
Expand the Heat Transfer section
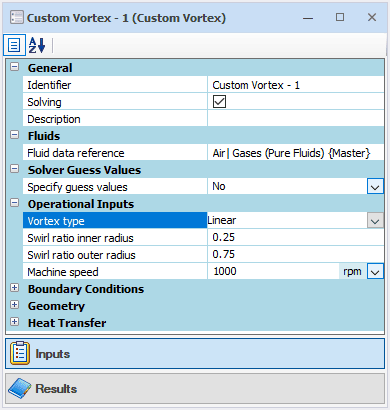pyautogui.click(x=14, y=322)
